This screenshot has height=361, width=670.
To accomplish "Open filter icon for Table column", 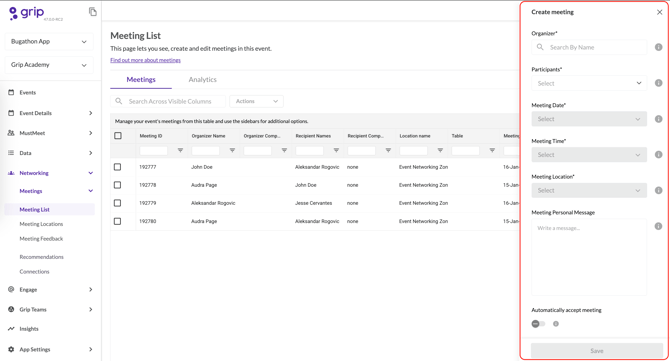I will (492, 150).
